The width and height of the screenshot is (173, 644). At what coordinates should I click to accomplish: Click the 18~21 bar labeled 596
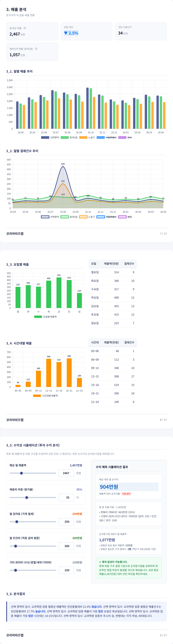(69, 373)
